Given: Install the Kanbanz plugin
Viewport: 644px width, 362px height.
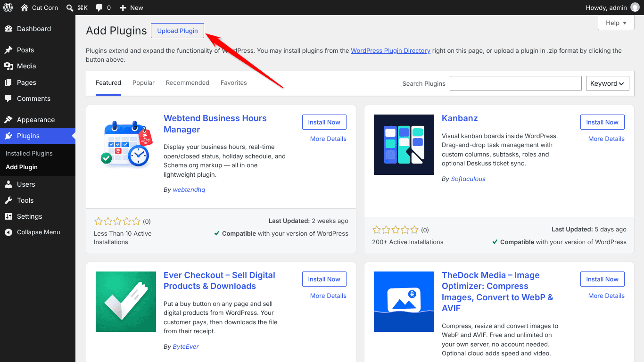Looking at the screenshot, I should coord(603,122).
